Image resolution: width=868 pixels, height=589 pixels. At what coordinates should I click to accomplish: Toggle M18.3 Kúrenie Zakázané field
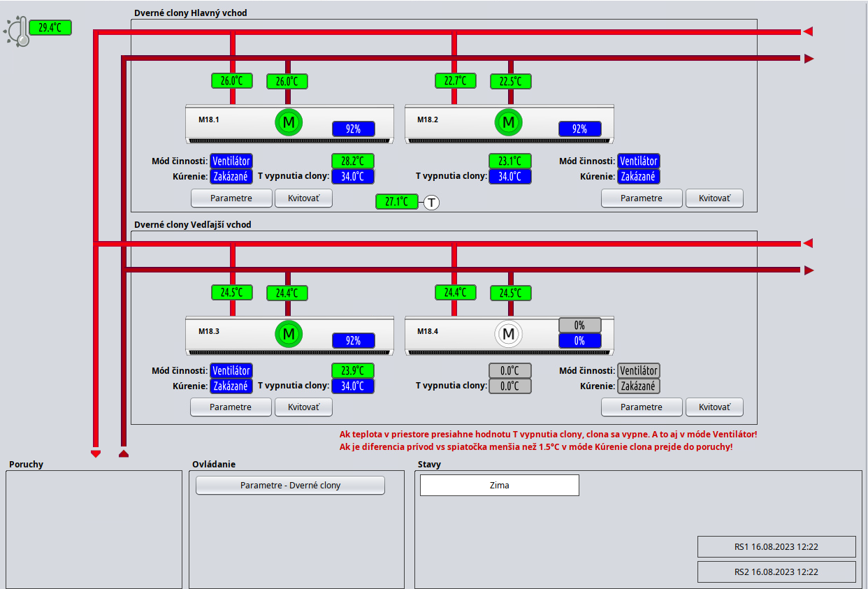[231, 386]
